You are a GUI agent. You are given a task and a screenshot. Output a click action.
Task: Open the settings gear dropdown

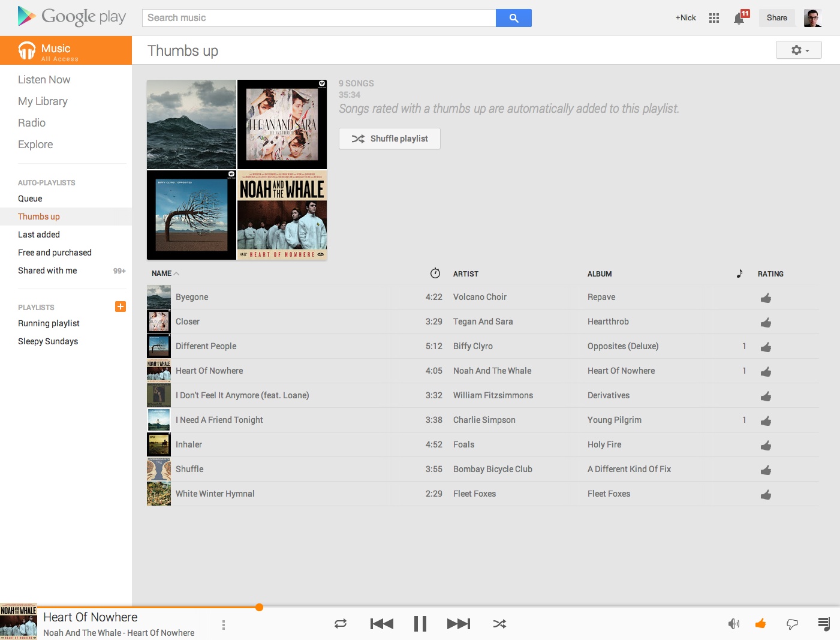(799, 50)
